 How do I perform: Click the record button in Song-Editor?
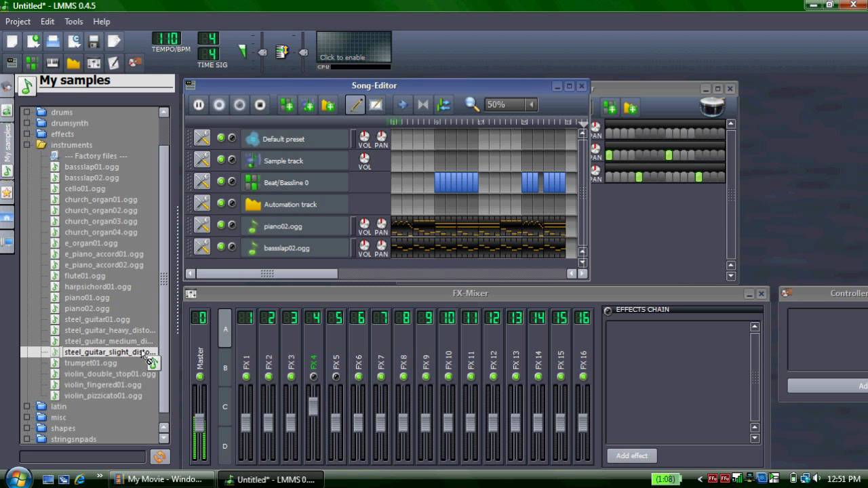pyautogui.click(x=219, y=105)
